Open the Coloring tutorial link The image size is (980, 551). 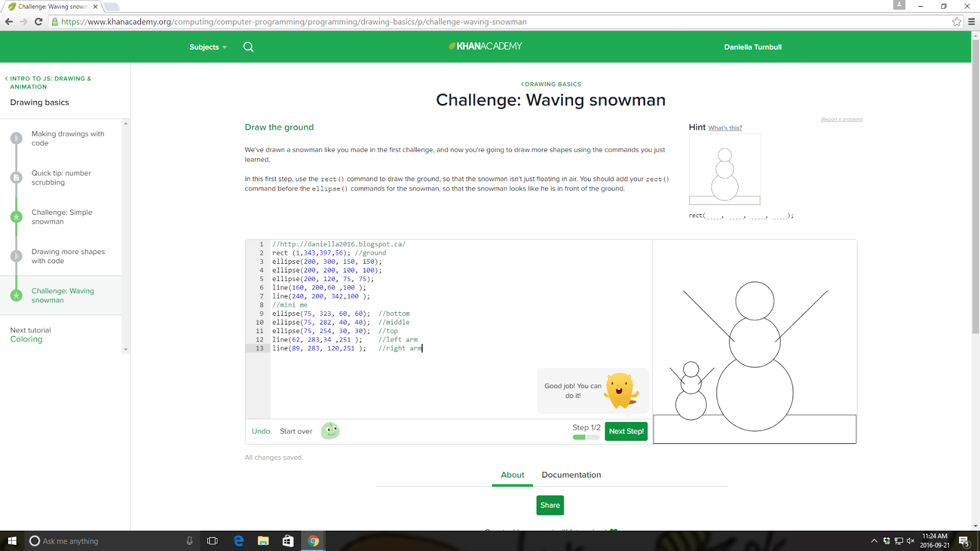(26, 339)
